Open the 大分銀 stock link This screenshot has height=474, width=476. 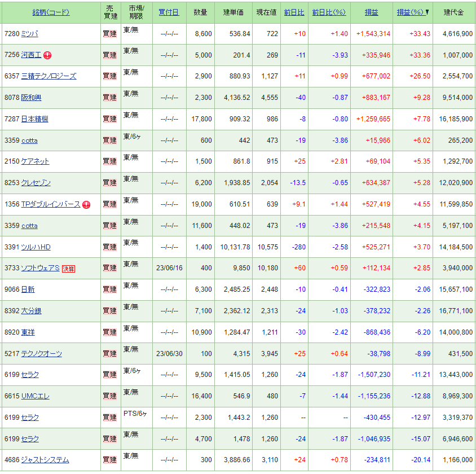[31, 311]
